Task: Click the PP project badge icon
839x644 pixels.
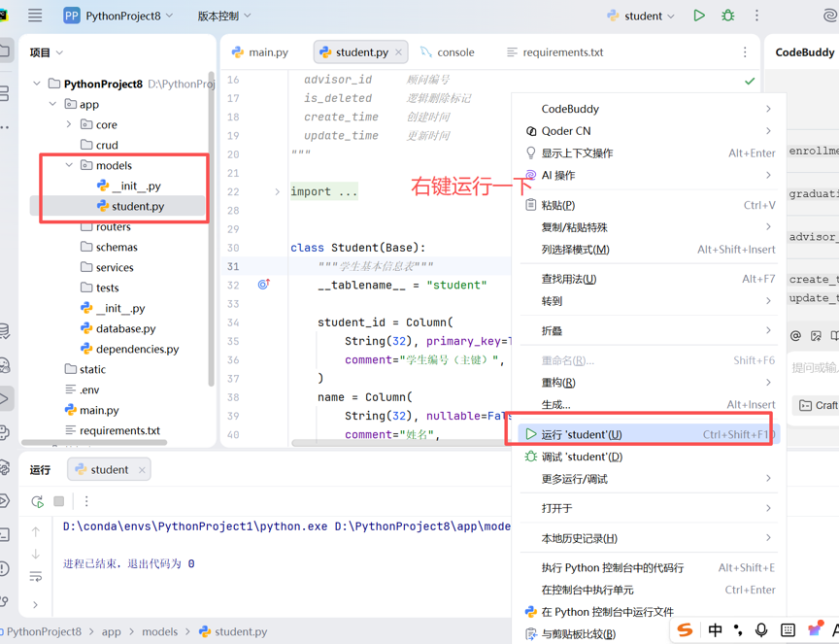Action: 71,16
